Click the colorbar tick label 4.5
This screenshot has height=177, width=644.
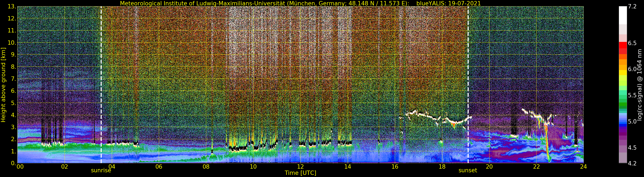632,148
